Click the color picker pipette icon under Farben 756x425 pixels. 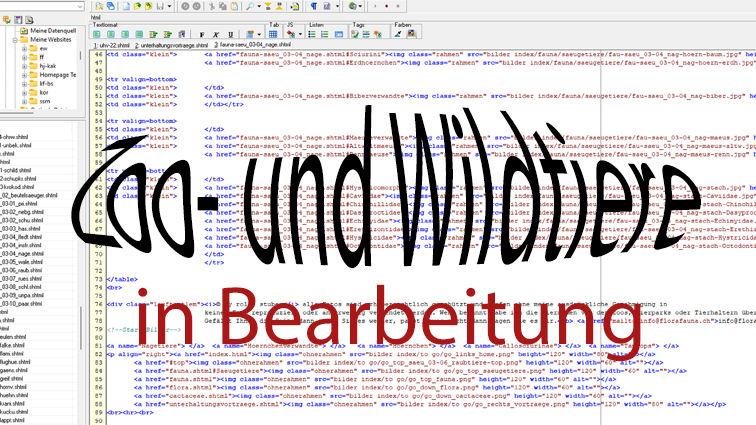[398, 34]
